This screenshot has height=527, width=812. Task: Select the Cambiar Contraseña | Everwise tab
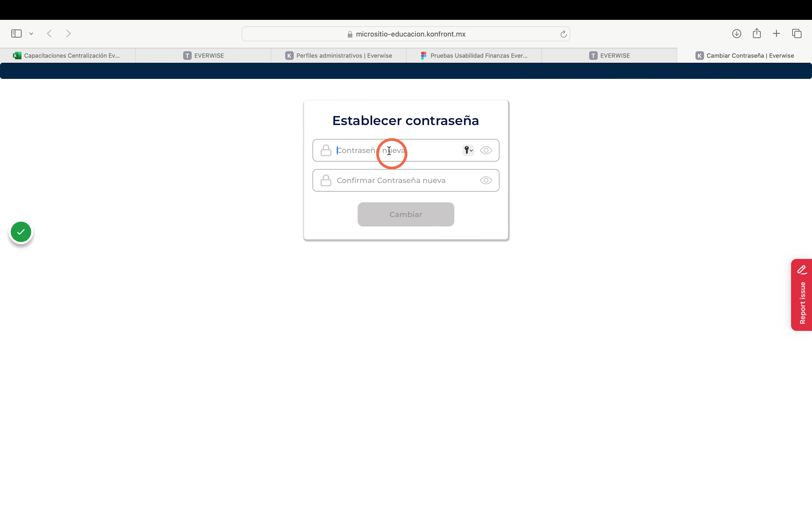coord(744,56)
